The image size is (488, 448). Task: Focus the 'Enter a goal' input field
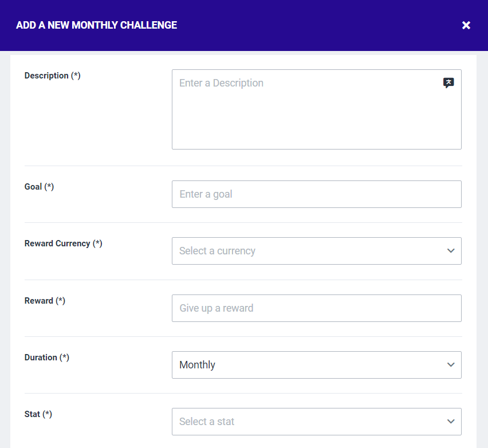click(x=316, y=194)
